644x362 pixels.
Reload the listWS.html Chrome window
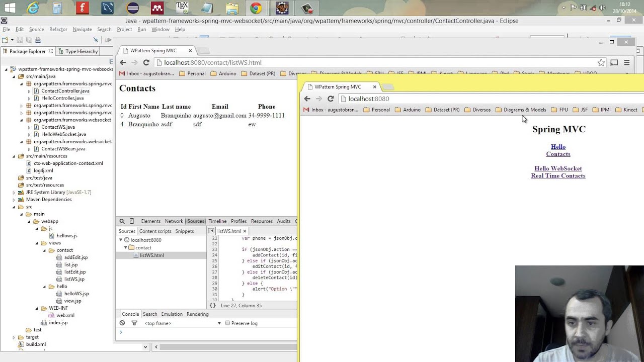tap(146, 63)
